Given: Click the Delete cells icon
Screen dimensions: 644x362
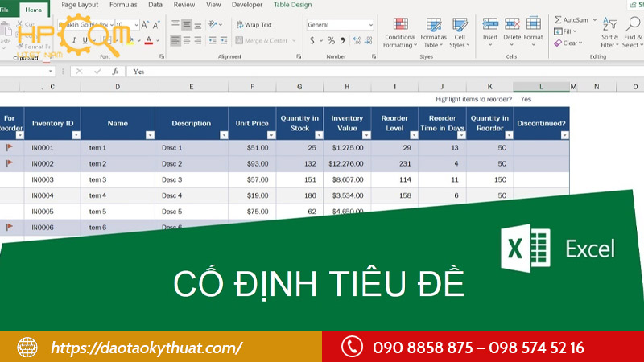Looking at the screenshot, I should point(512,24).
